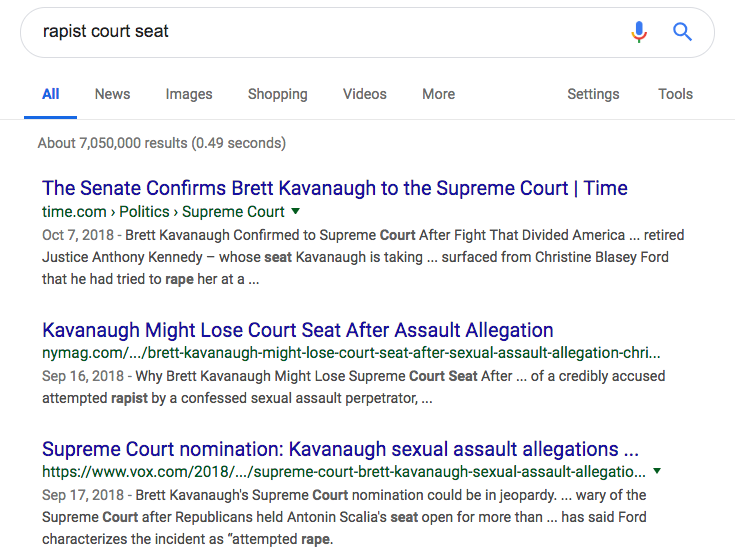Click the vox.com green URL

pyautogui.click(x=344, y=471)
